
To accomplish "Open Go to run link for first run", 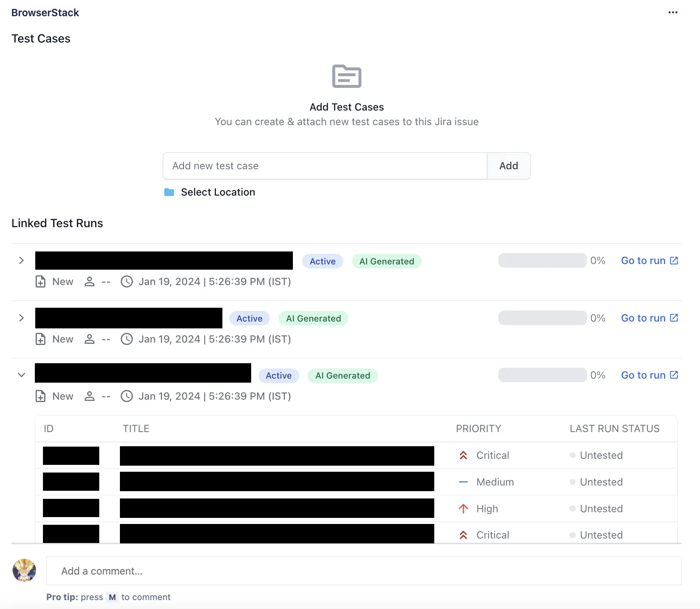I will (x=649, y=261).
